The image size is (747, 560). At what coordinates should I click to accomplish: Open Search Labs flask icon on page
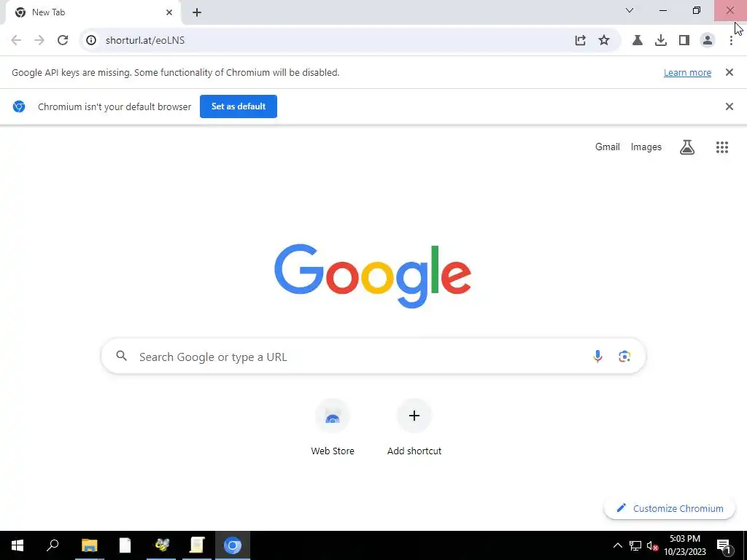[x=687, y=147]
